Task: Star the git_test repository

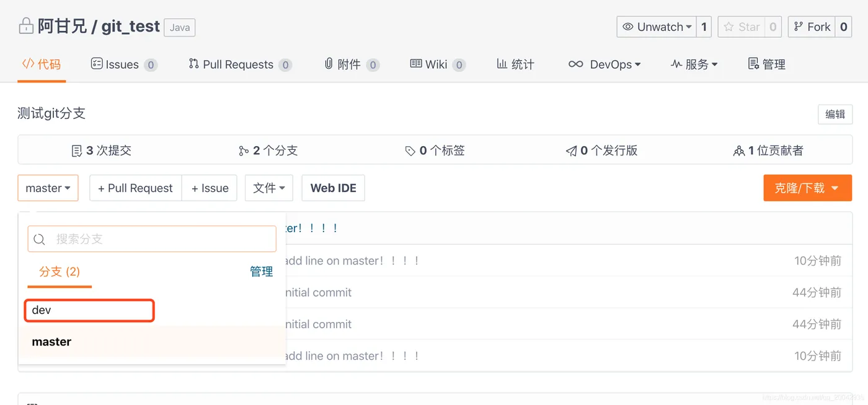Action: [x=742, y=27]
